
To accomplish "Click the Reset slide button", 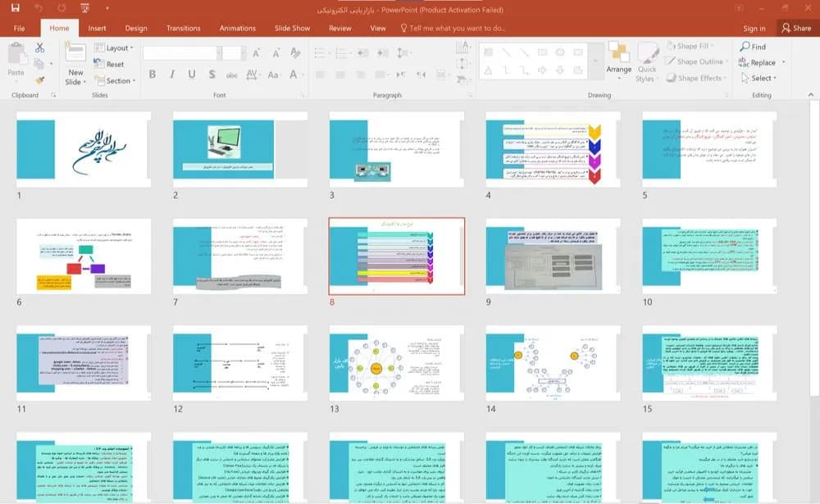I will coord(109,64).
